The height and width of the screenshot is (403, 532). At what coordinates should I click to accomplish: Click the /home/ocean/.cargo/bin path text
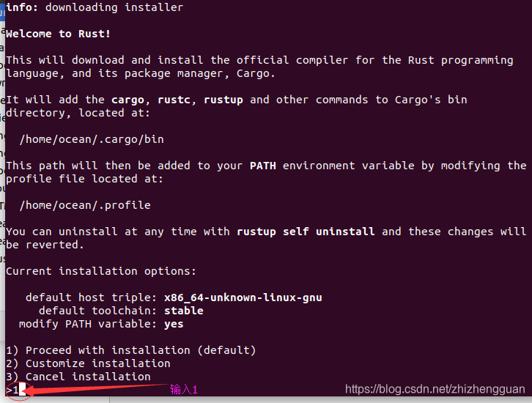[x=92, y=139]
